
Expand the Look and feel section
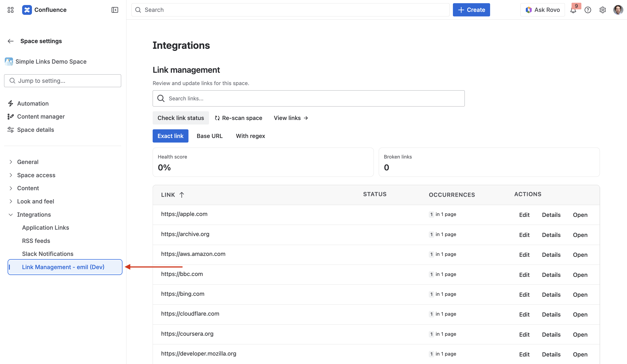point(11,201)
